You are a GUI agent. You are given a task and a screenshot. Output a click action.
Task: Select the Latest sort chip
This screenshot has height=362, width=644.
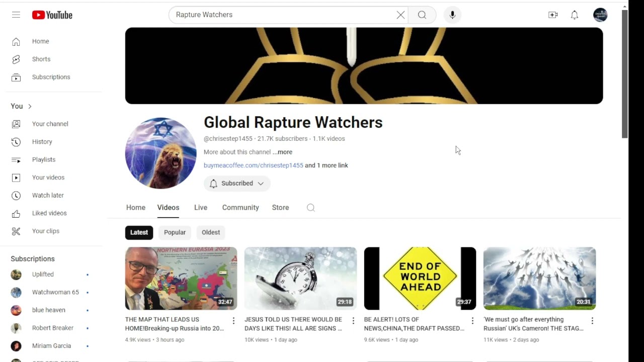tap(139, 232)
